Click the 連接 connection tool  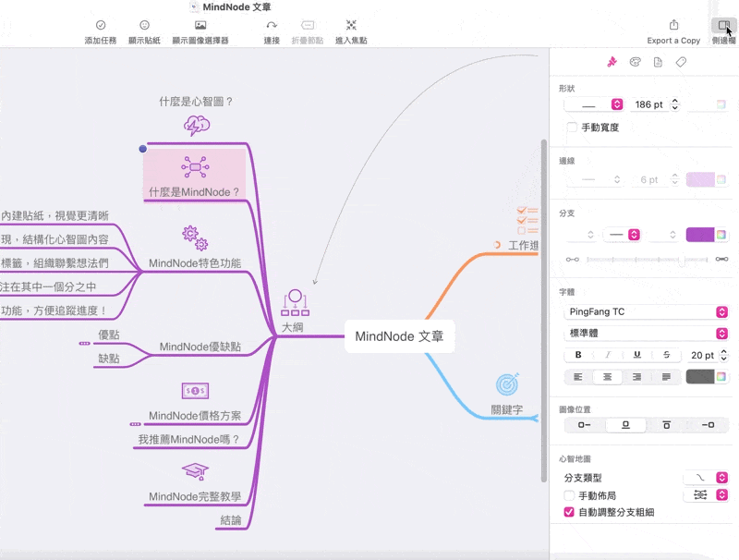(272, 25)
